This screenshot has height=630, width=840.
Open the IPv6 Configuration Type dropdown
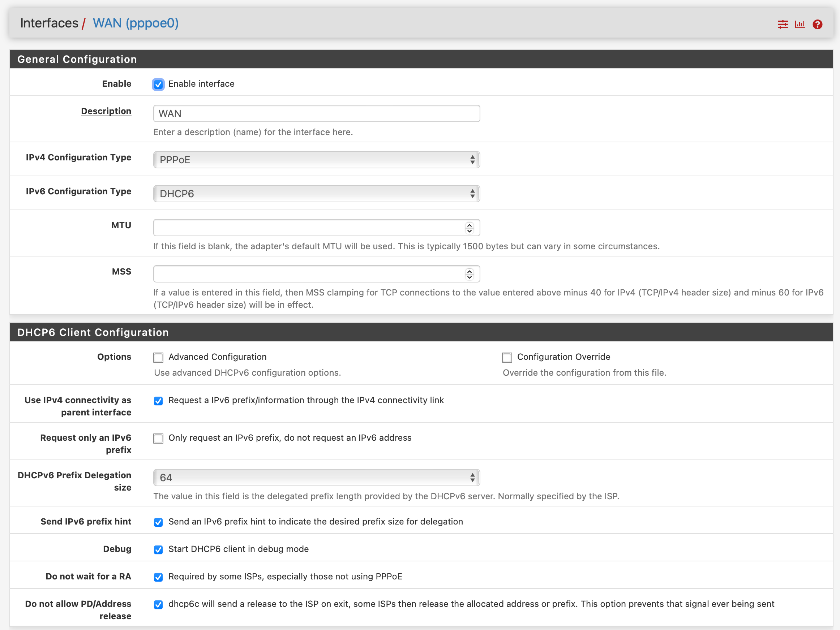pyautogui.click(x=316, y=194)
